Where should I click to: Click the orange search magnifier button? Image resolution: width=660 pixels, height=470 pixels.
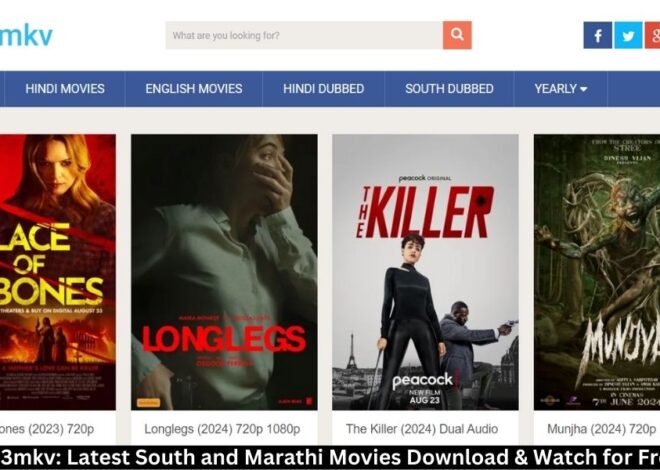(457, 35)
